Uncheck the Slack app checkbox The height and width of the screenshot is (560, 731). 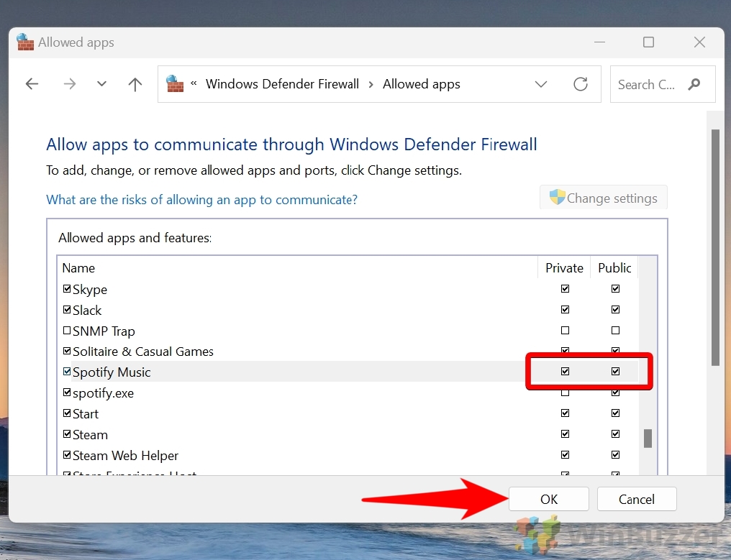tap(67, 310)
